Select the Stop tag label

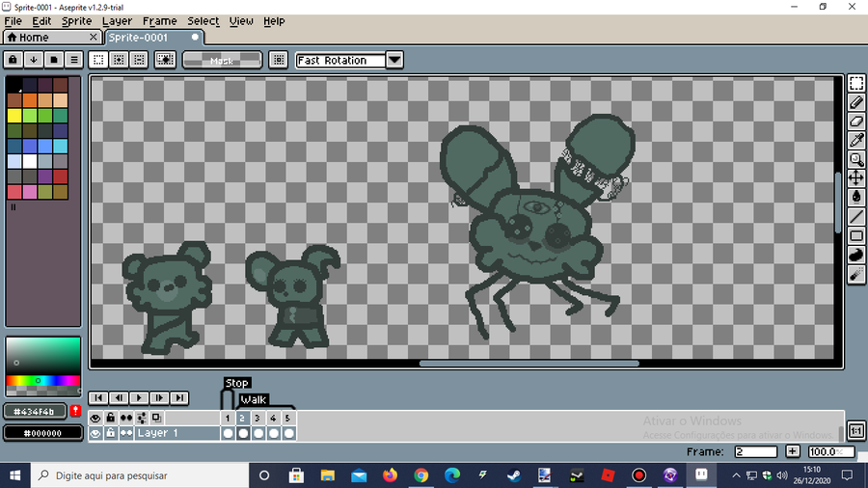pyautogui.click(x=237, y=383)
